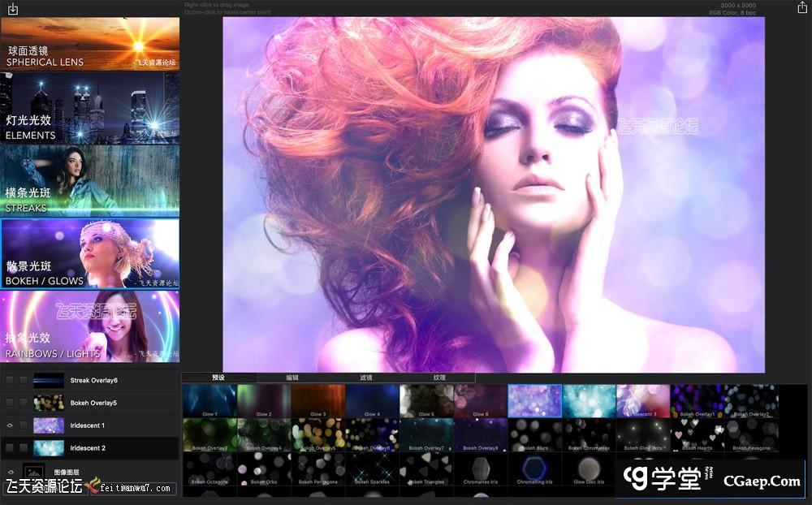Click the image layer picture icon

coord(34,472)
